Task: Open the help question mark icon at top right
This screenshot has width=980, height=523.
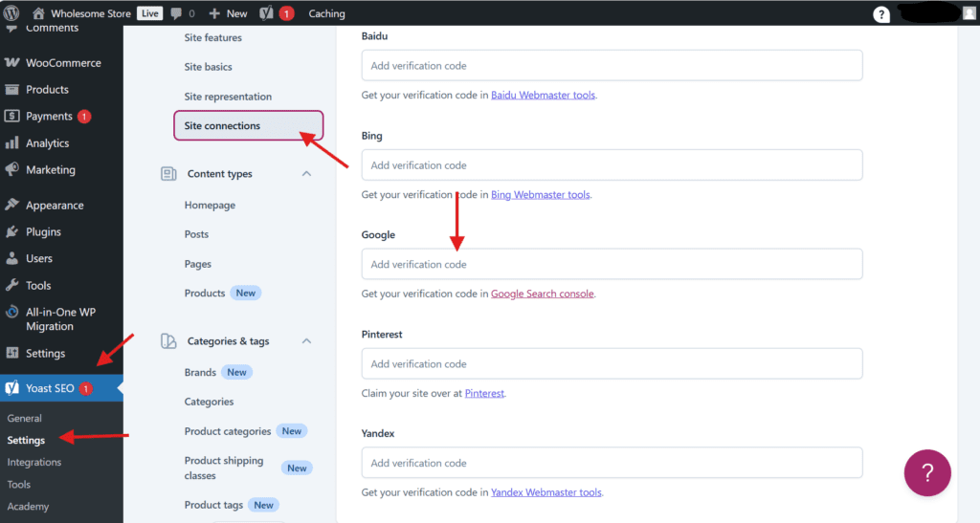Action: coord(881,14)
